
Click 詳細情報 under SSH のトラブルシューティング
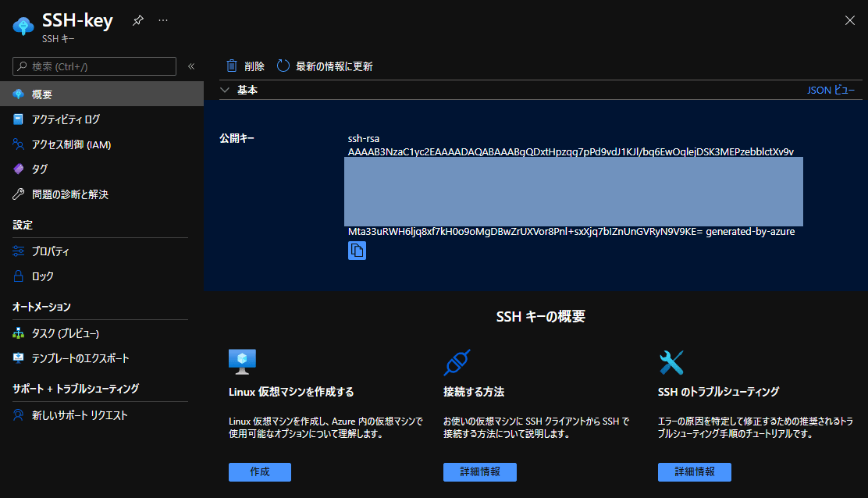695,472
